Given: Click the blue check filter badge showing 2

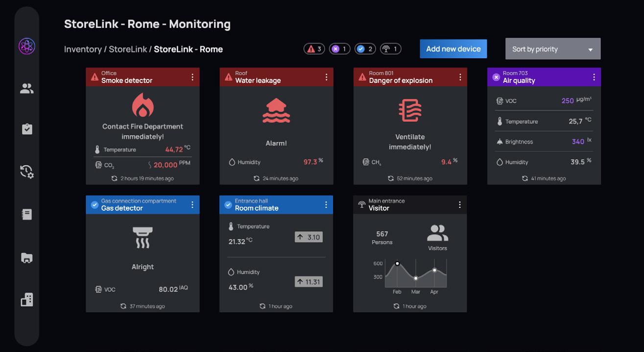Looking at the screenshot, I should 365,49.
